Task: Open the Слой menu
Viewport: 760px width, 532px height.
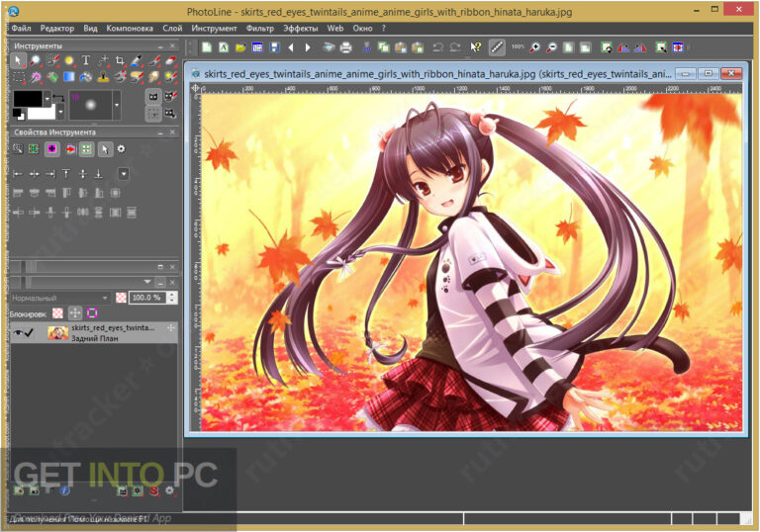Action: 172,28
